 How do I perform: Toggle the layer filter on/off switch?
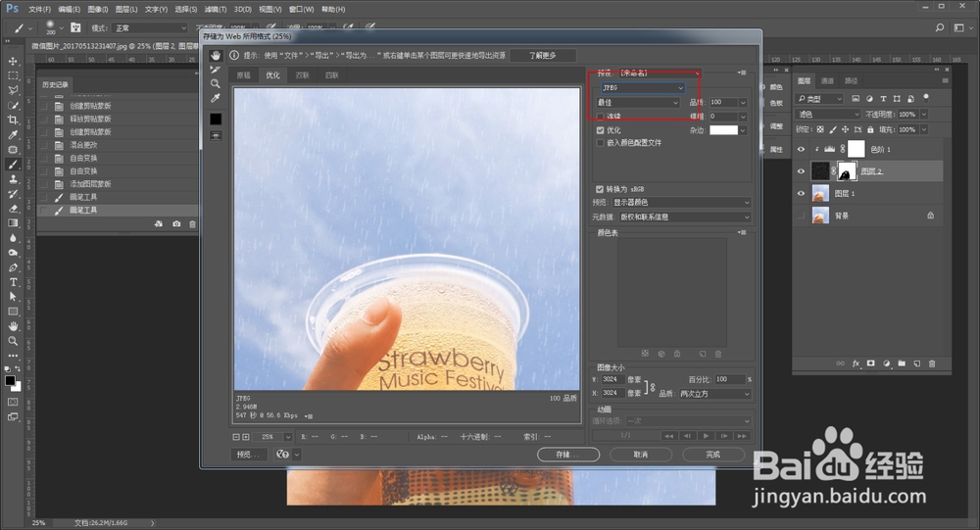click(926, 98)
